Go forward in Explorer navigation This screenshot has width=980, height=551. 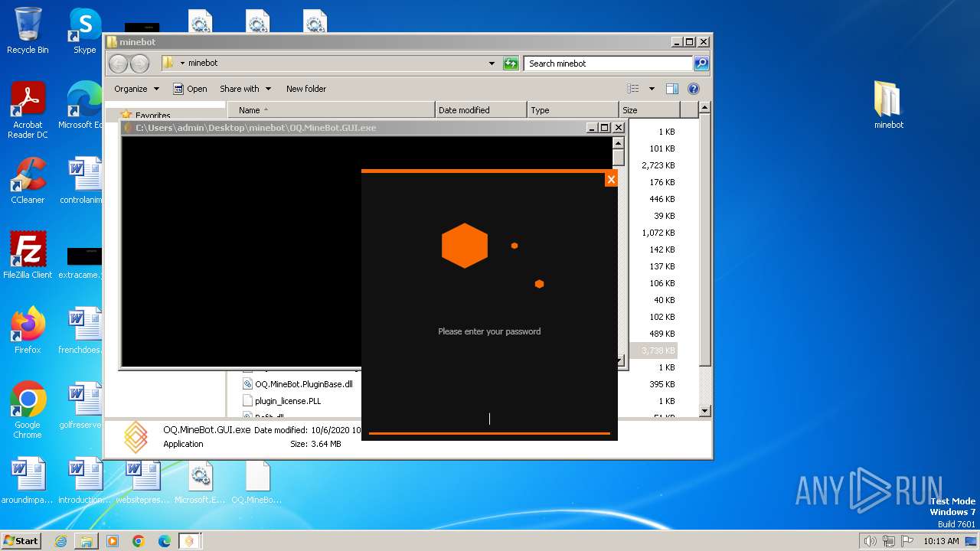[x=139, y=64]
